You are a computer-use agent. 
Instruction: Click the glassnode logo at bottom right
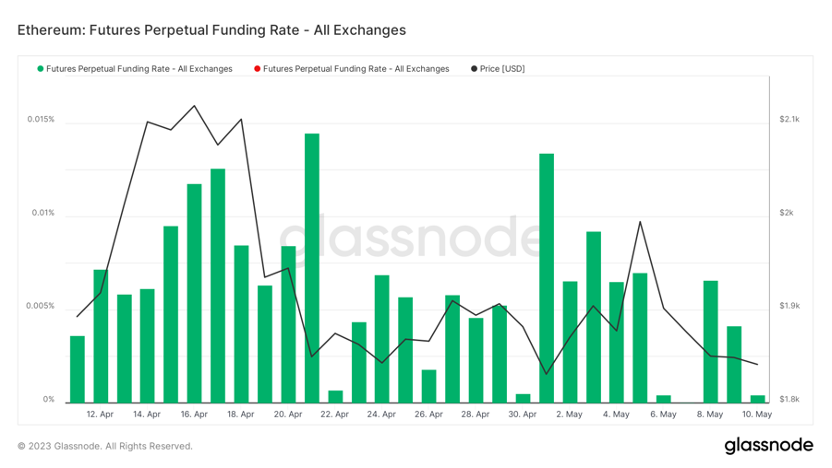point(769,446)
